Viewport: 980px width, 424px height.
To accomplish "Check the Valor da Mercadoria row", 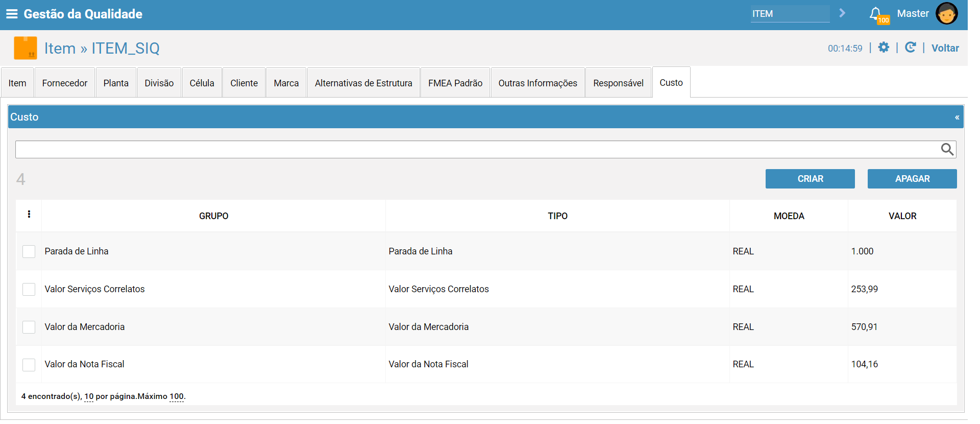I will (x=29, y=327).
